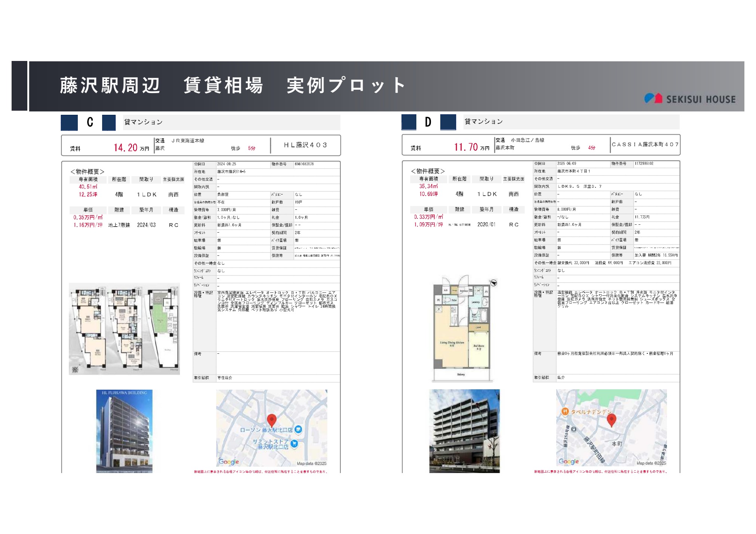Click the Google logo on property C map
The width and height of the screenshot is (756, 534).
pyautogui.click(x=229, y=462)
